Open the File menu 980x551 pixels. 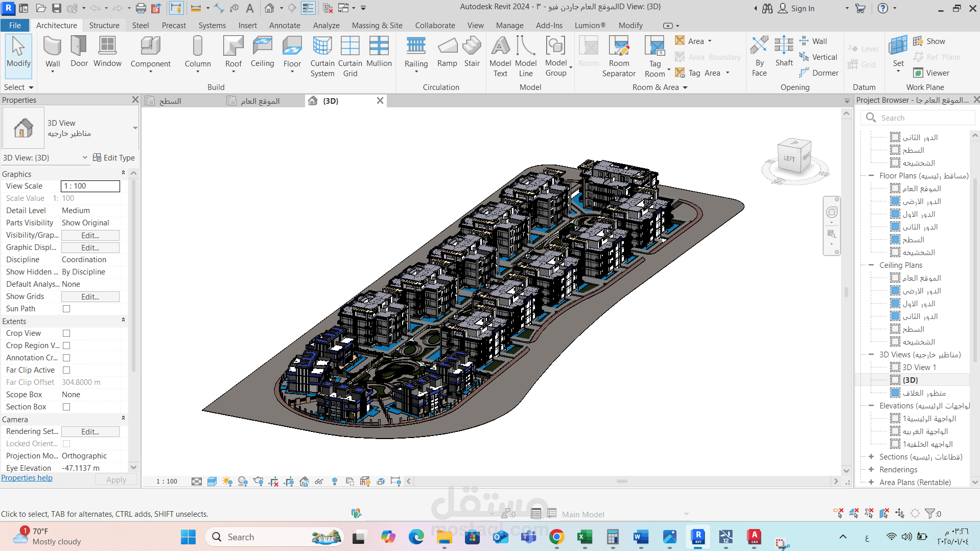pos(15,25)
